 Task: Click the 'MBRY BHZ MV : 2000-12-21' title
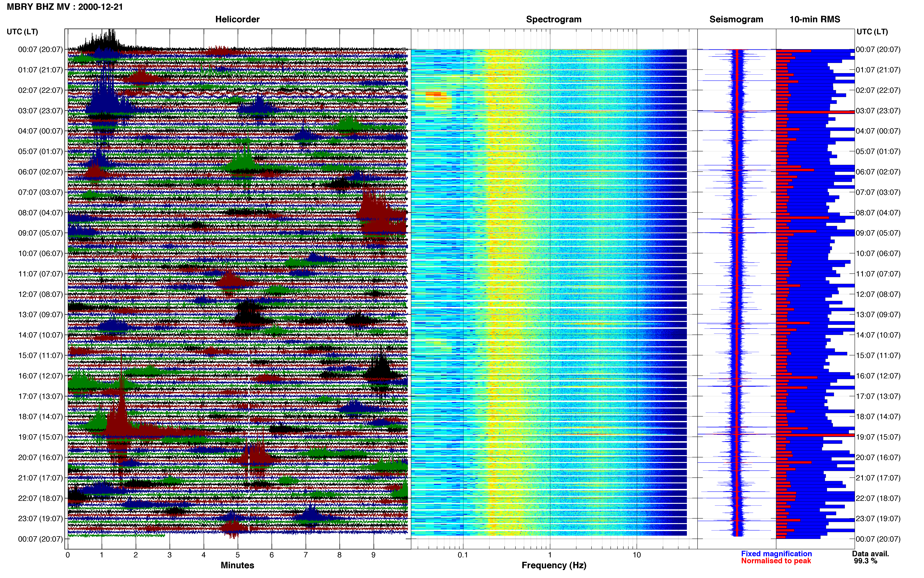65,7
